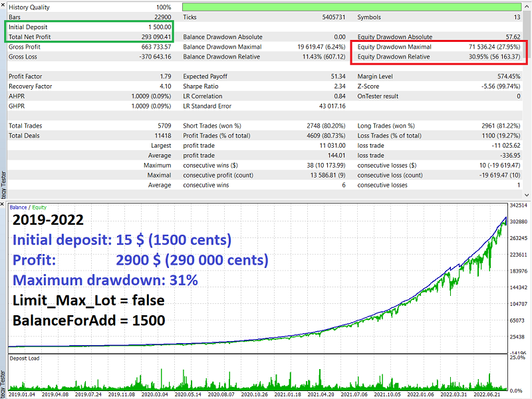Image resolution: width=532 pixels, height=399 pixels.
Task: Click the 2021.01.18 date on time axis
Action: click(288, 394)
